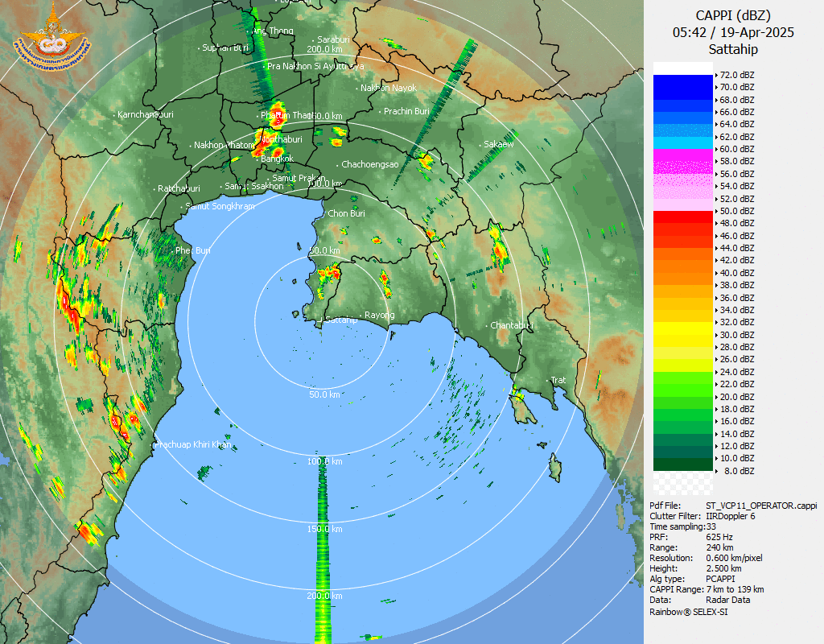Click the blue 70.0 dBZ legend color

click(682, 87)
